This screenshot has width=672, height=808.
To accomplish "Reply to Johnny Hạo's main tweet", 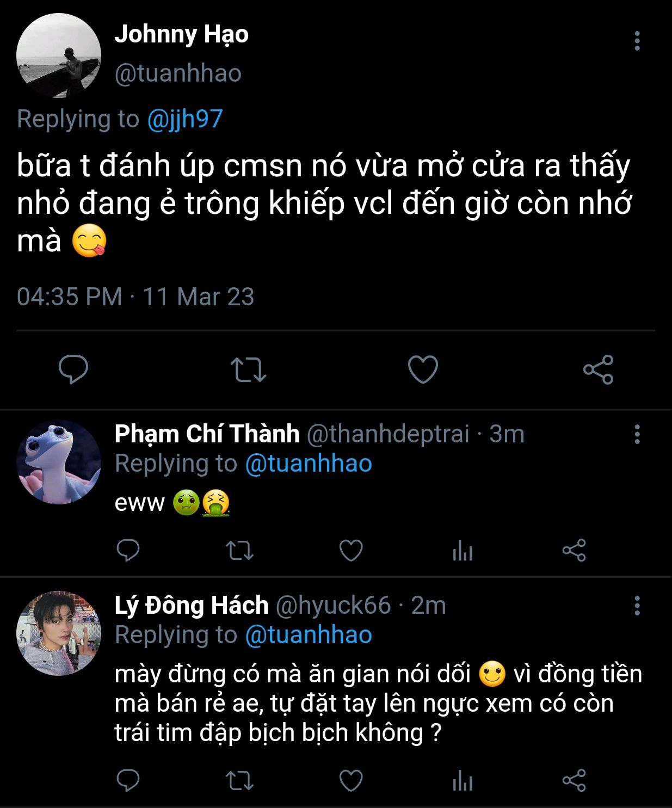I will pos(73,369).
